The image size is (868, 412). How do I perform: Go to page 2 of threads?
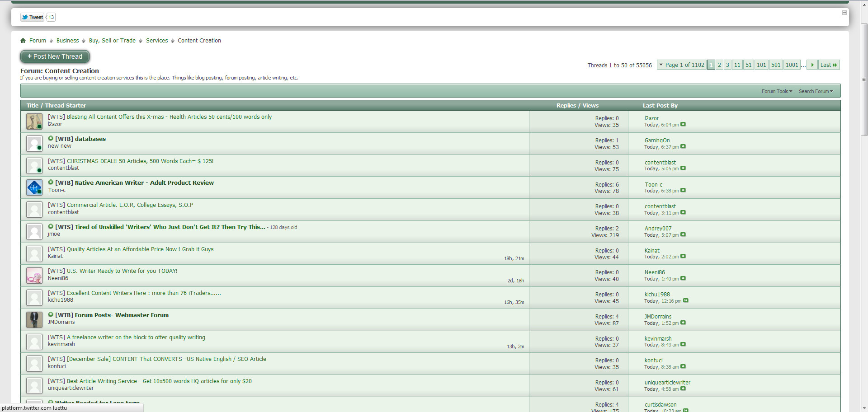[719, 65]
